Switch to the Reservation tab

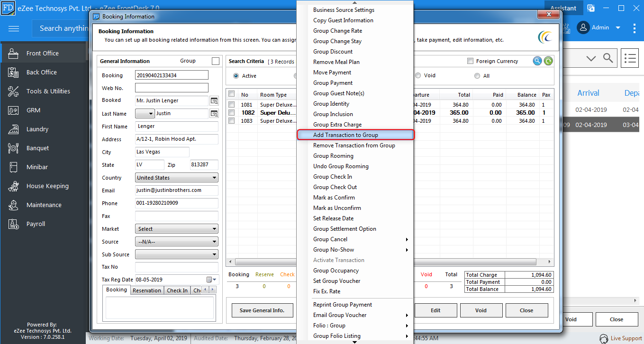[x=147, y=290]
